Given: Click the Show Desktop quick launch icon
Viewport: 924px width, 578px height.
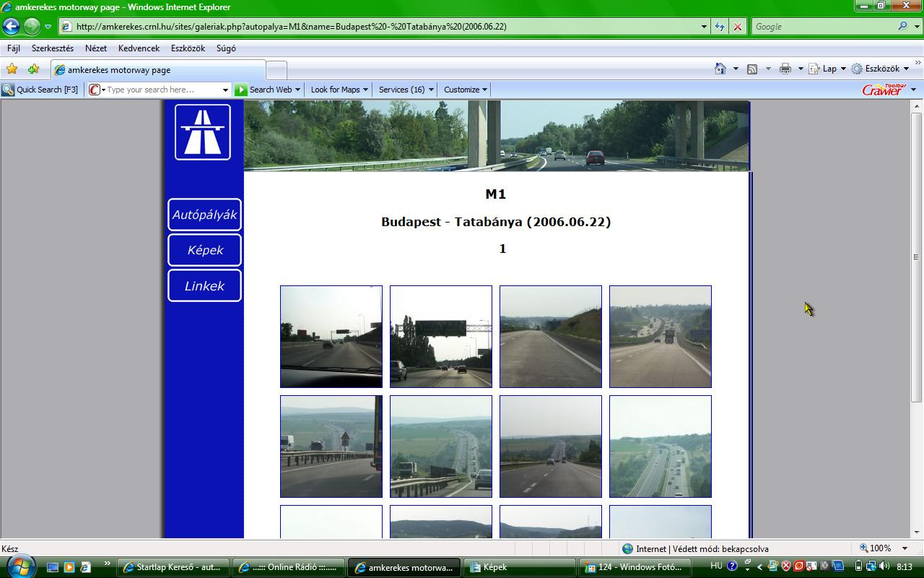Looking at the screenshot, I should (x=53, y=567).
